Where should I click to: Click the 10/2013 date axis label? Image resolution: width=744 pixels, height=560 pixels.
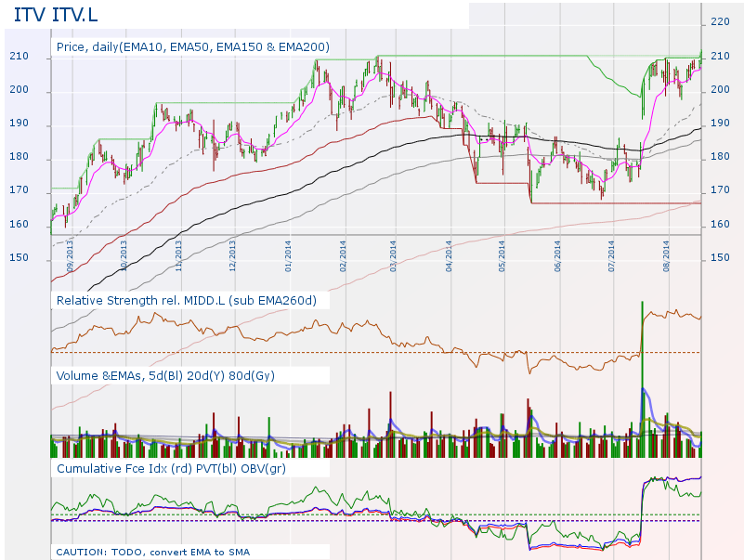tap(124, 256)
